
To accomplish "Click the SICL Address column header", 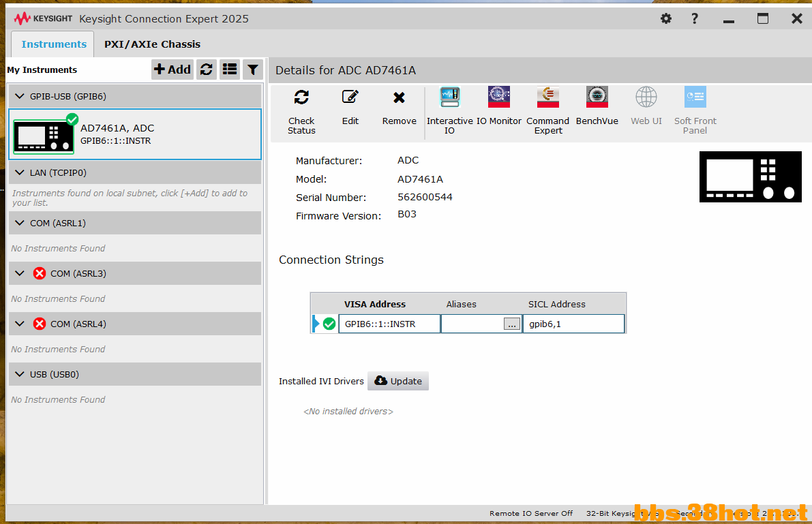I will tap(557, 304).
